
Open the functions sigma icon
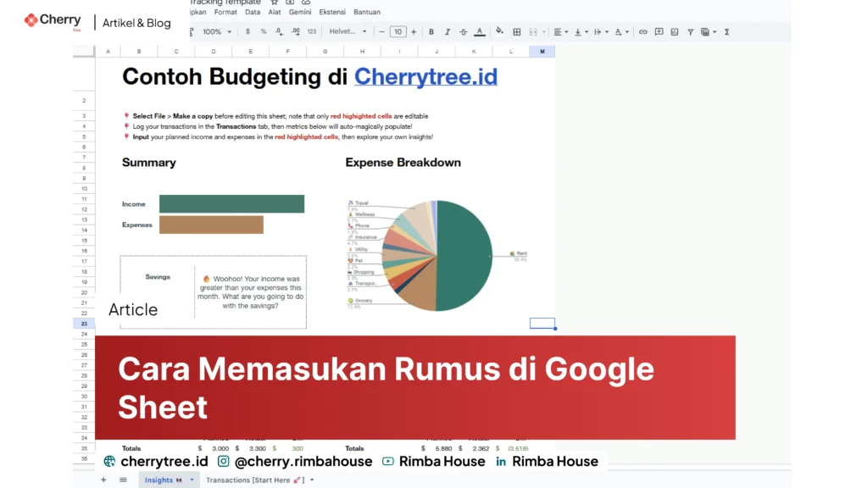(x=726, y=31)
